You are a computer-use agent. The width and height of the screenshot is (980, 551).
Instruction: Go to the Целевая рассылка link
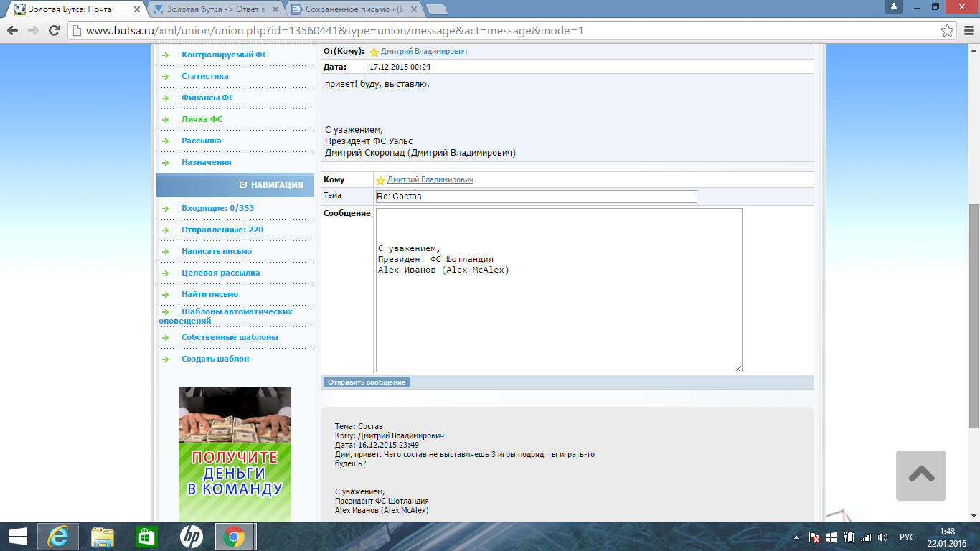220,273
